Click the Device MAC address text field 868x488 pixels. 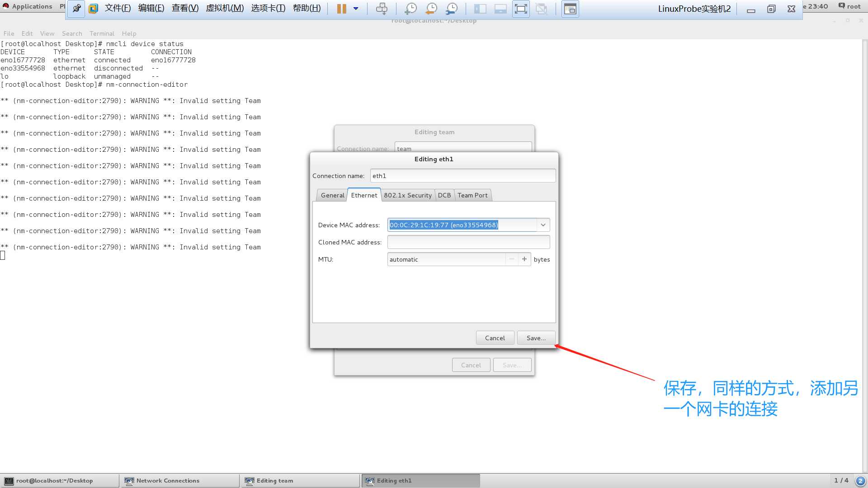tap(462, 225)
